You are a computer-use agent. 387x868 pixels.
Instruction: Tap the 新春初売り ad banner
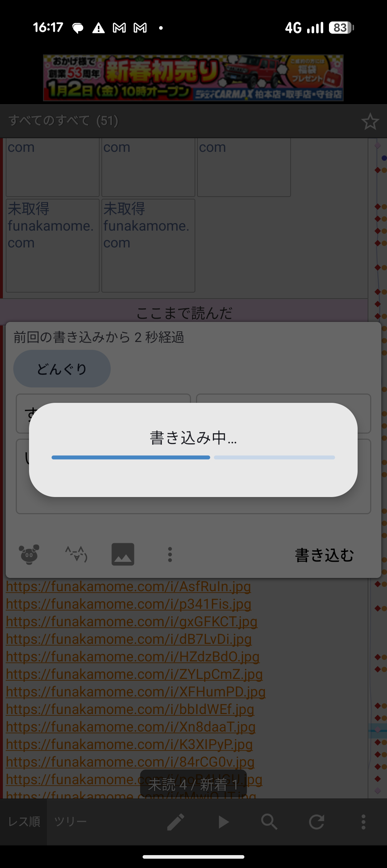[x=193, y=78]
